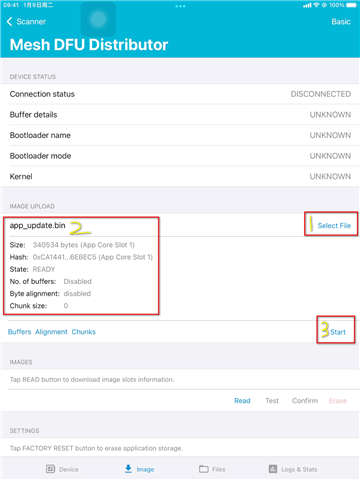This screenshot has height=480, width=360.
Task: Tap Read to download image slots
Action: coord(242,401)
